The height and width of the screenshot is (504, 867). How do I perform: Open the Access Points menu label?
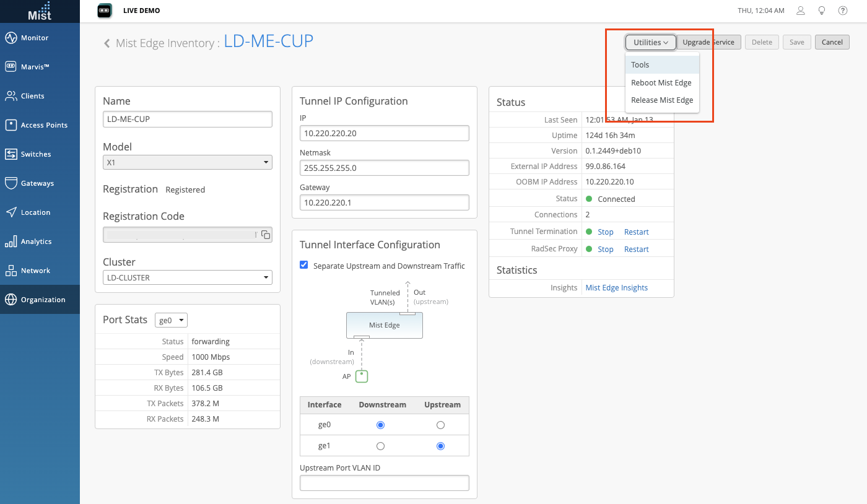coord(45,125)
